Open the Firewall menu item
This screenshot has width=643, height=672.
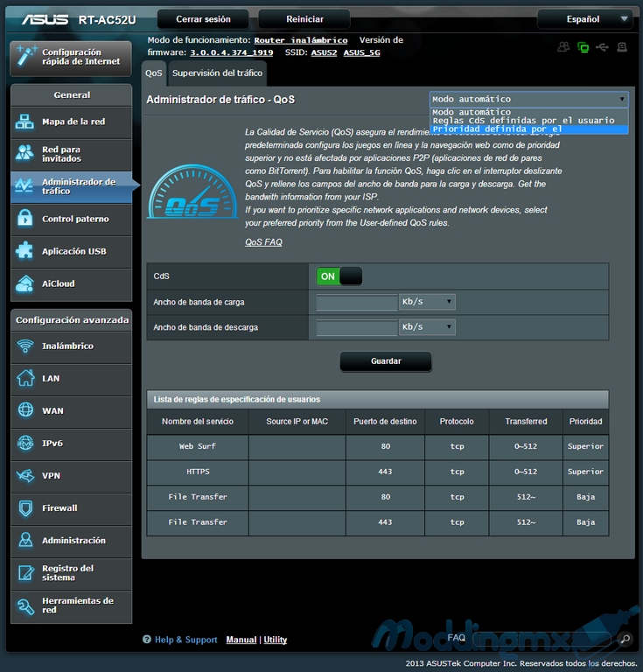point(71,508)
